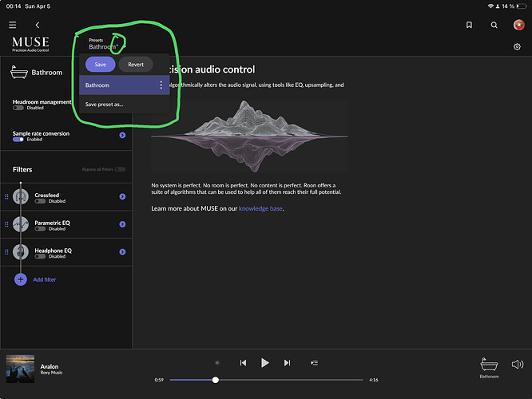Click the MUSE logo
Viewport: 532px width, 399px height.
[30, 44]
